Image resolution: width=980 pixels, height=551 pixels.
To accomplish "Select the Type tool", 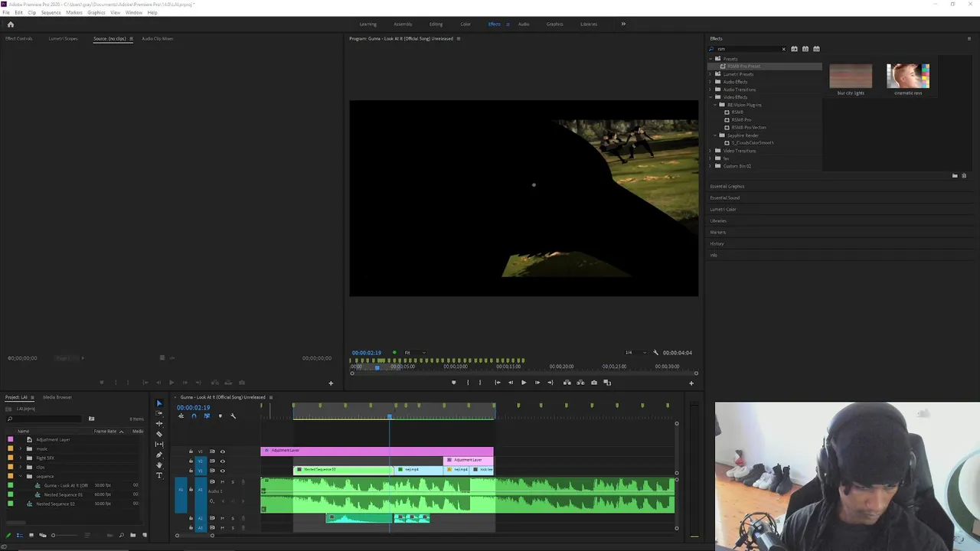I will pos(159,475).
